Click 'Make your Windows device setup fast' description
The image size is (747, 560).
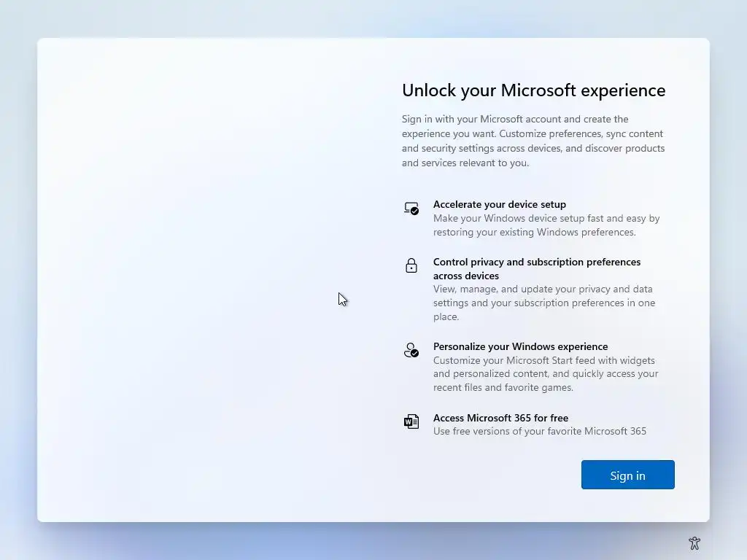click(546, 225)
